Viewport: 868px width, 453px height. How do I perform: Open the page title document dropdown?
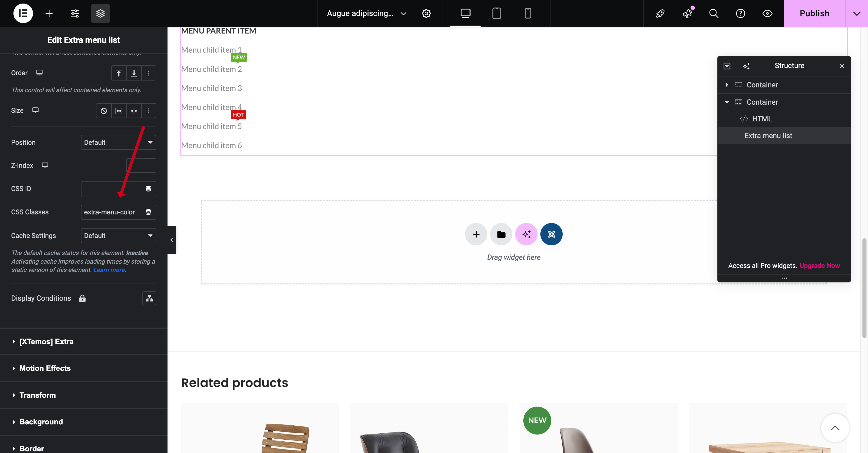click(x=367, y=14)
